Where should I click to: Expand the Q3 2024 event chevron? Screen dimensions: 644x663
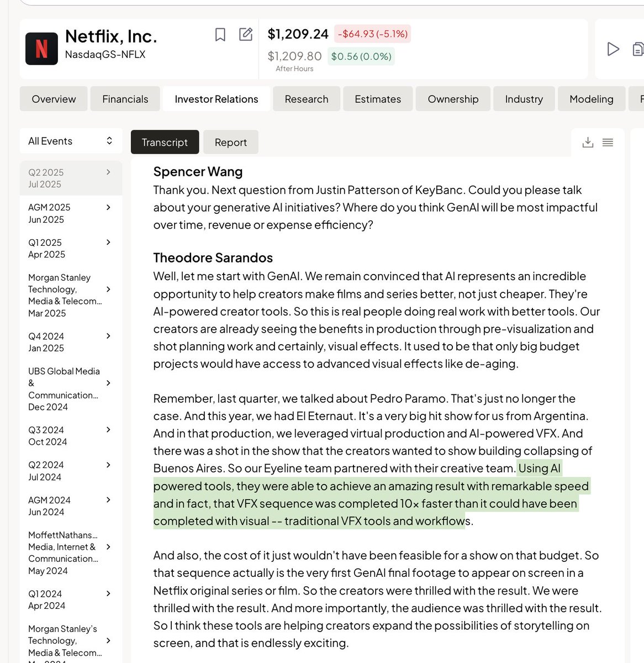click(x=108, y=430)
